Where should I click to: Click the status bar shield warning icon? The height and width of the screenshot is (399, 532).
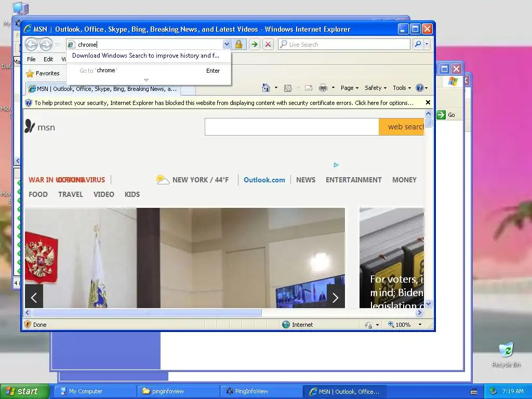coord(28,324)
